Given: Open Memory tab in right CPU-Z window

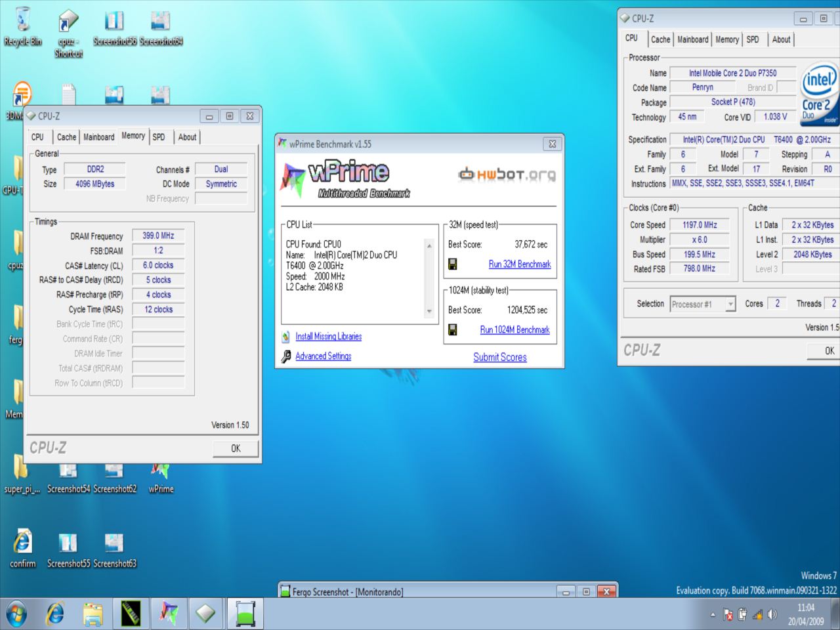Looking at the screenshot, I should pyautogui.click(x=727, y=39).
